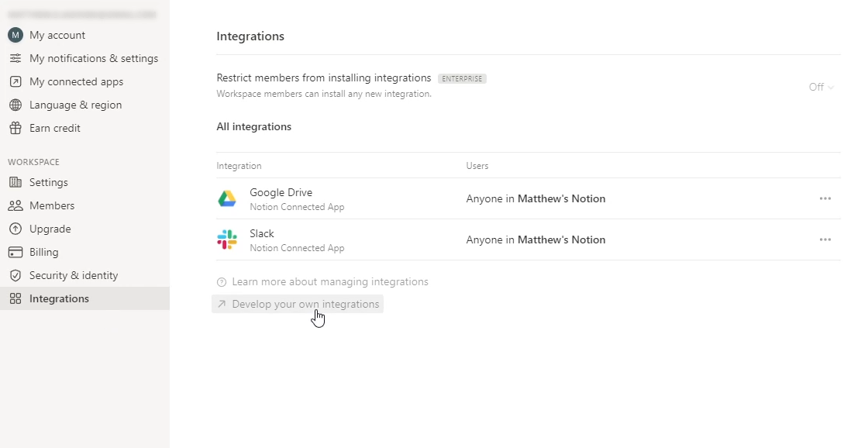868x448 pixels.
Task: Click the Upgrade arrow circle icon
Action: click(x=15, y=229)
